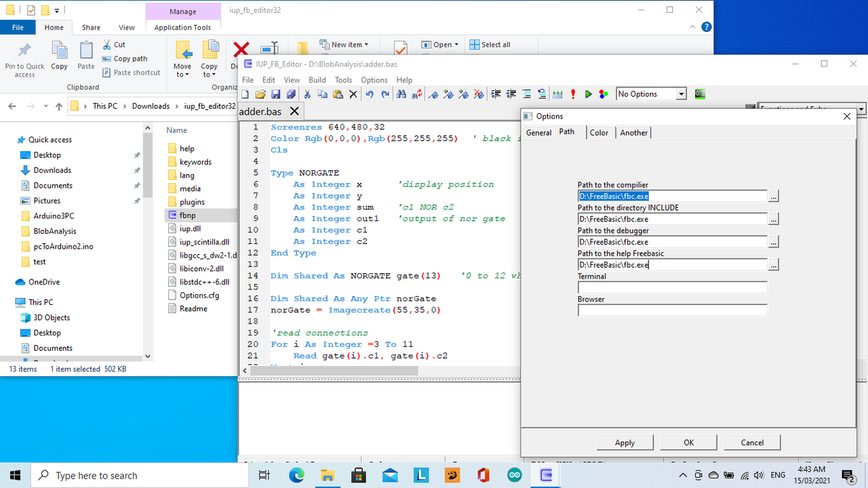Click the green Run play icon
The width and height of the screenshot is (868, 488).
(588, 94)
